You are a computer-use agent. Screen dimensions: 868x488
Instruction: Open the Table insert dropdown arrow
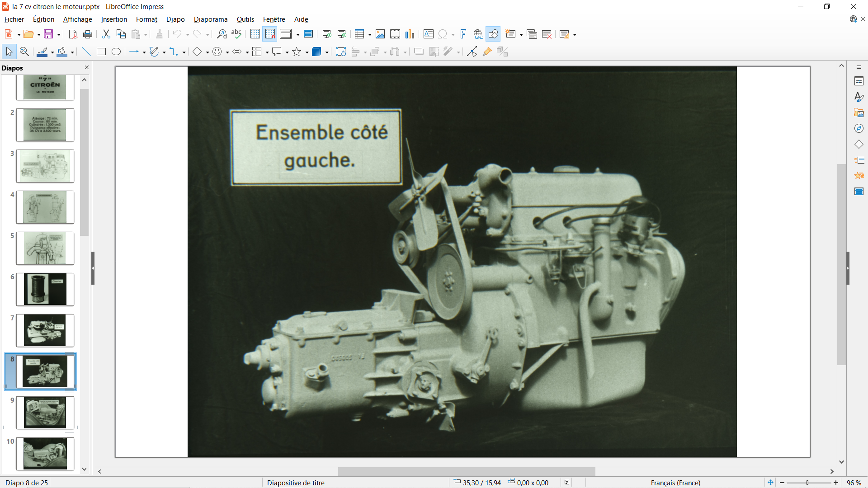(370, 35)
